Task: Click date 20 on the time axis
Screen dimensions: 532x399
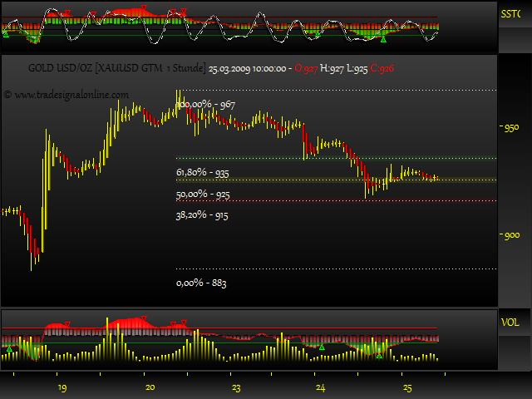Action: [150, 387]
